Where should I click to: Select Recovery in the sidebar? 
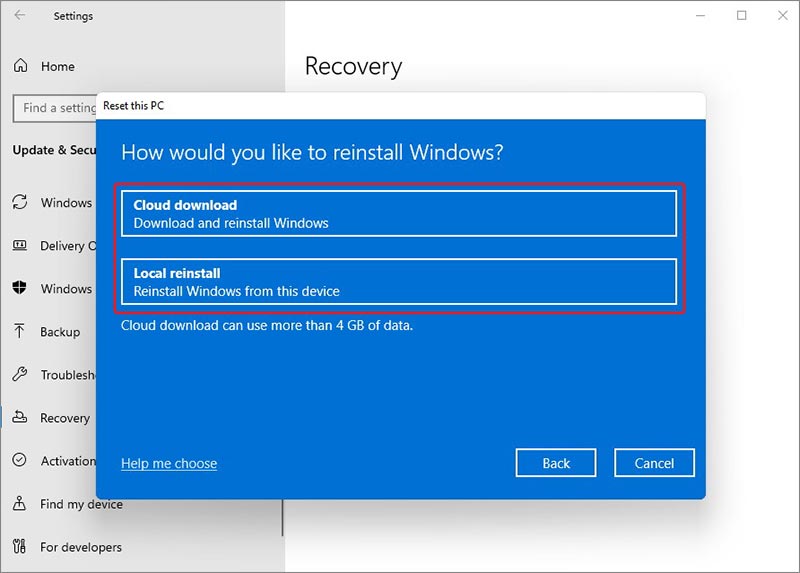point(65,418)
